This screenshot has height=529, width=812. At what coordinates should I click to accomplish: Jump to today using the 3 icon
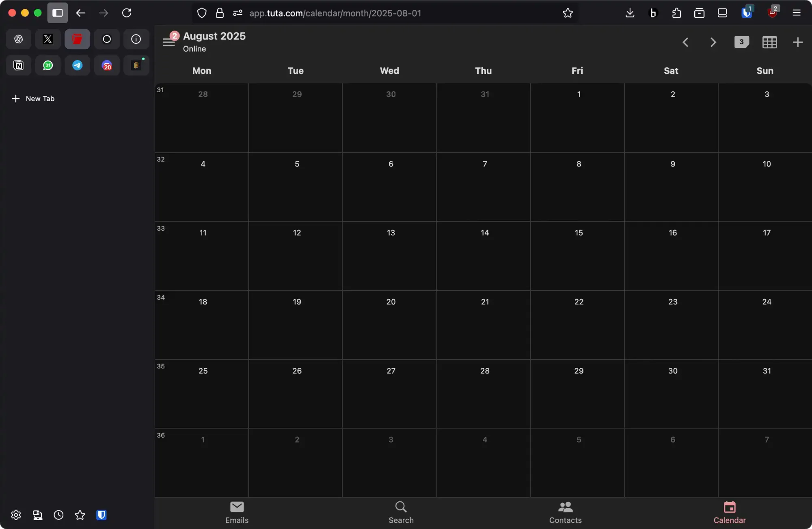point(741,42)
